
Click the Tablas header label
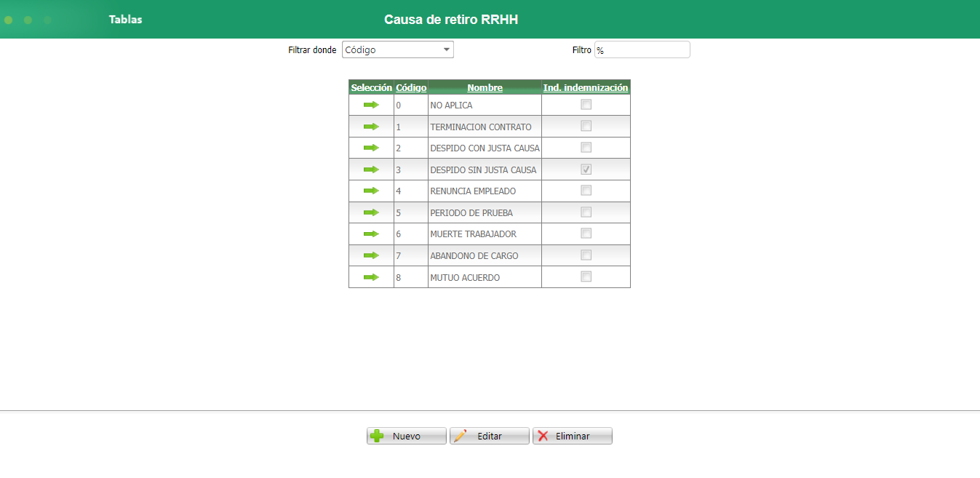125,19
